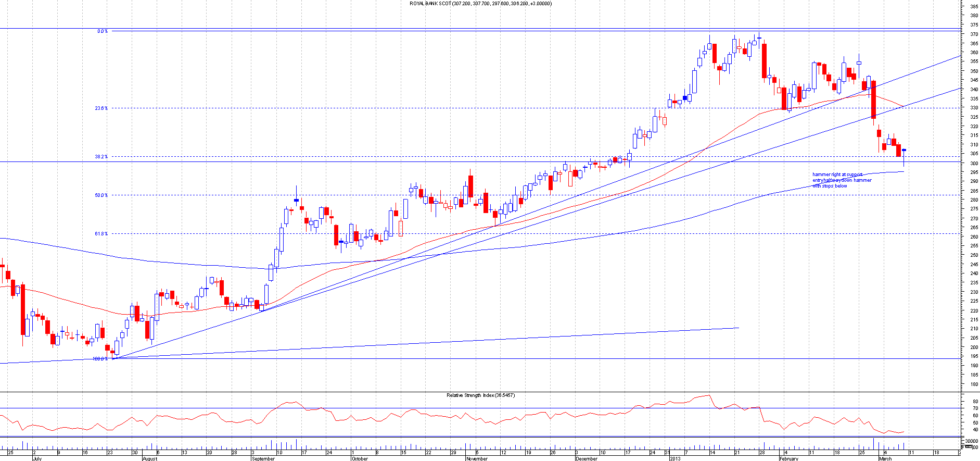Click the 38.2% Fibonacci retracement label
The height and width of the screenshot is (461, 980).
(x=101, y=157)
